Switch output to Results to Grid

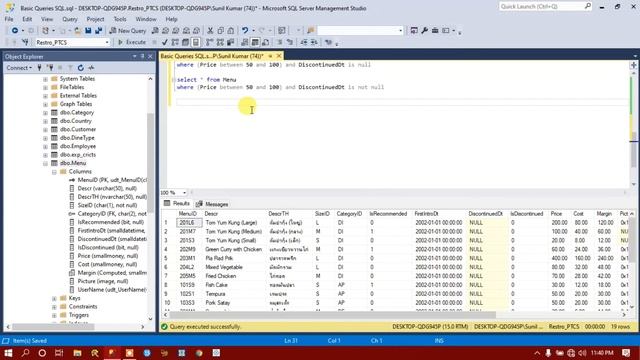tap(255, 42)
